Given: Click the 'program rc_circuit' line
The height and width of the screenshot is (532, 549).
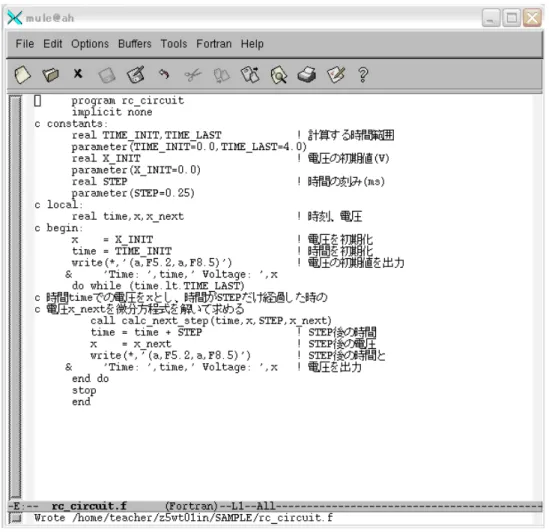Looking at the screenshot, I should pyautogui.click(x=127, y=101).
